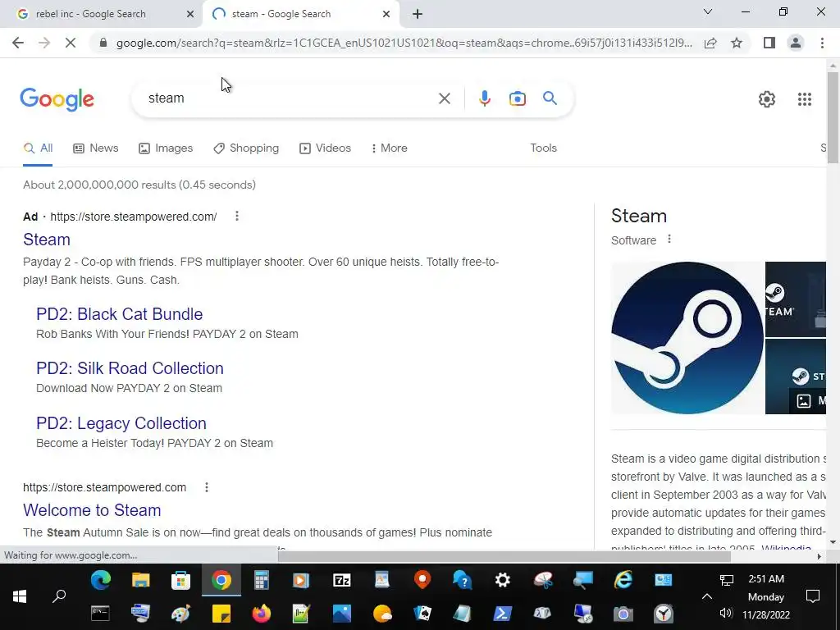Submit the search with the magnifier icon
Image resolution: width=840 pixels, height=630 pixels.
pyautogui.click(x=550, y=98)
